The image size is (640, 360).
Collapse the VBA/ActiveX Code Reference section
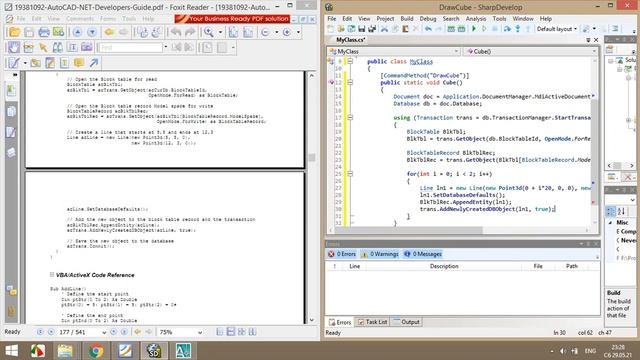(52, 275)
